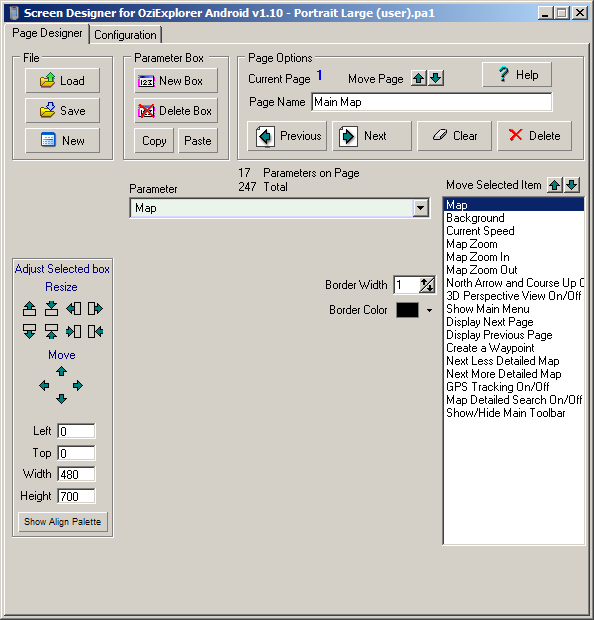Click the Page Name field
594x620 pixels.
pos(431,102)
